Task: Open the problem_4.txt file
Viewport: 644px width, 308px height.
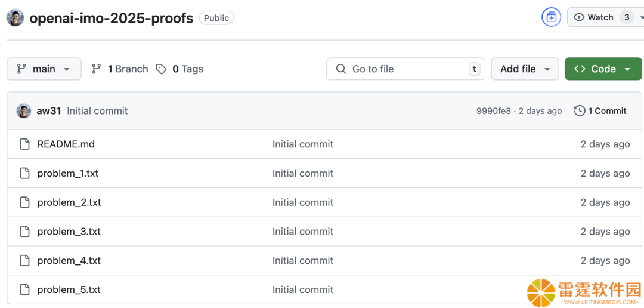Action: coord(69,261)
